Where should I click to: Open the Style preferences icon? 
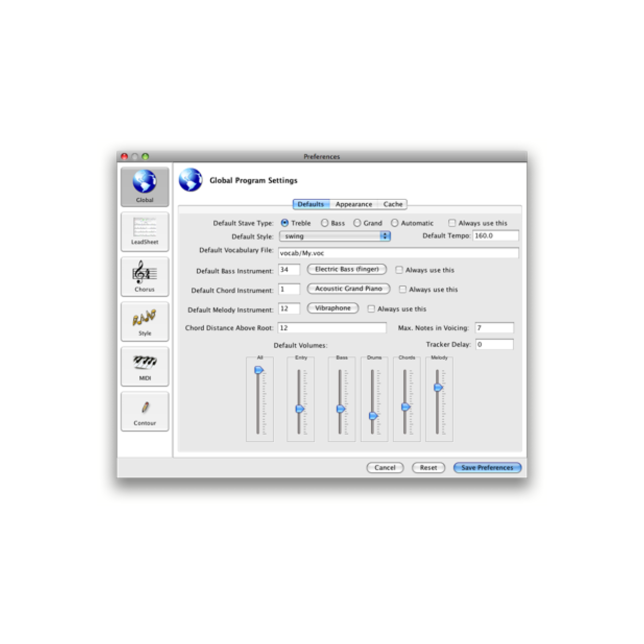tap(144, 321)
